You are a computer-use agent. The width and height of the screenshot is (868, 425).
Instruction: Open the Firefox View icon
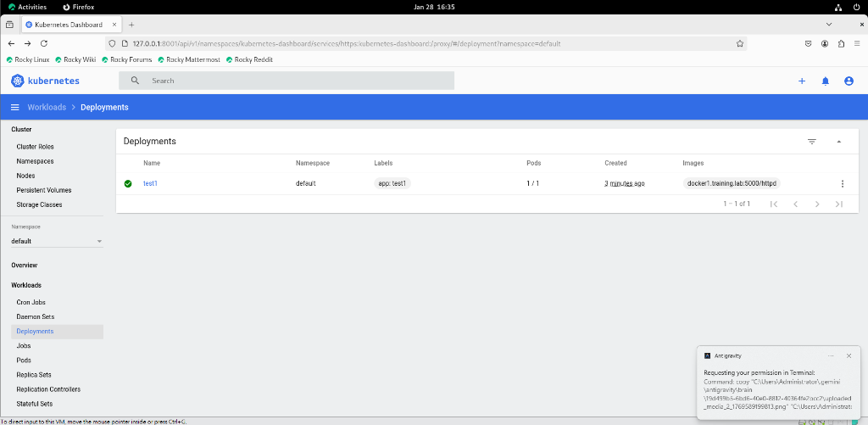[9, 25]
